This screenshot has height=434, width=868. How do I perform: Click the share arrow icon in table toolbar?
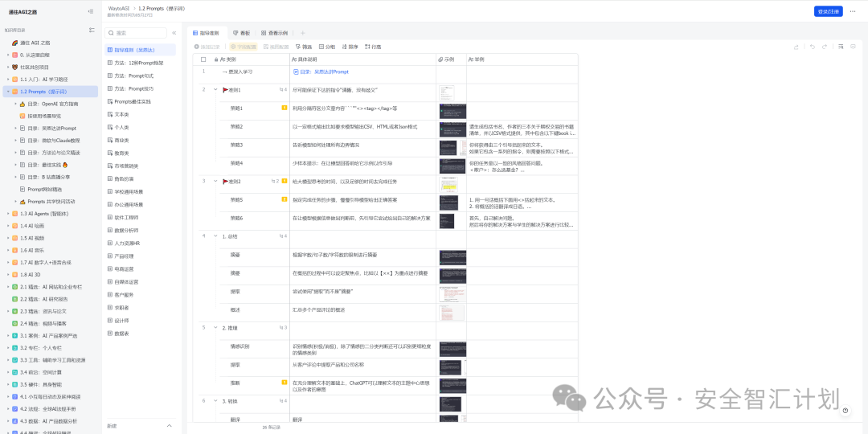(x=796, y=47)
